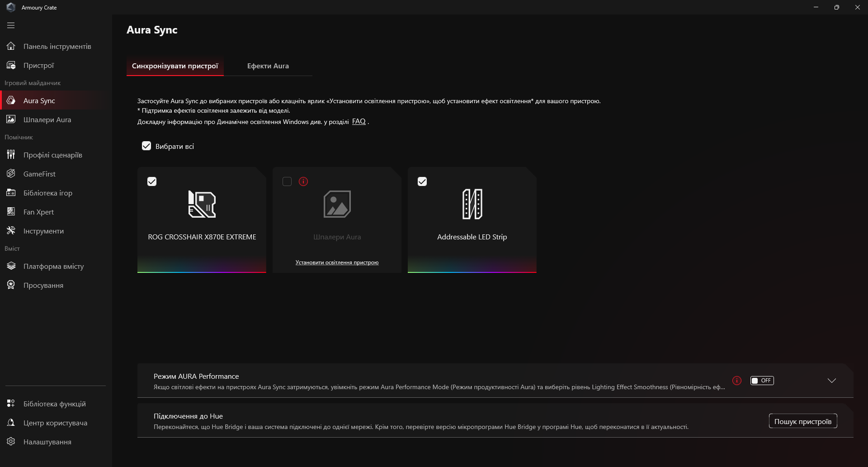Image resolution: width=868 pixels, height=467 pixels.
Task: Open Бібліотека функцій label in the sidebar
Action: [54, 404]
